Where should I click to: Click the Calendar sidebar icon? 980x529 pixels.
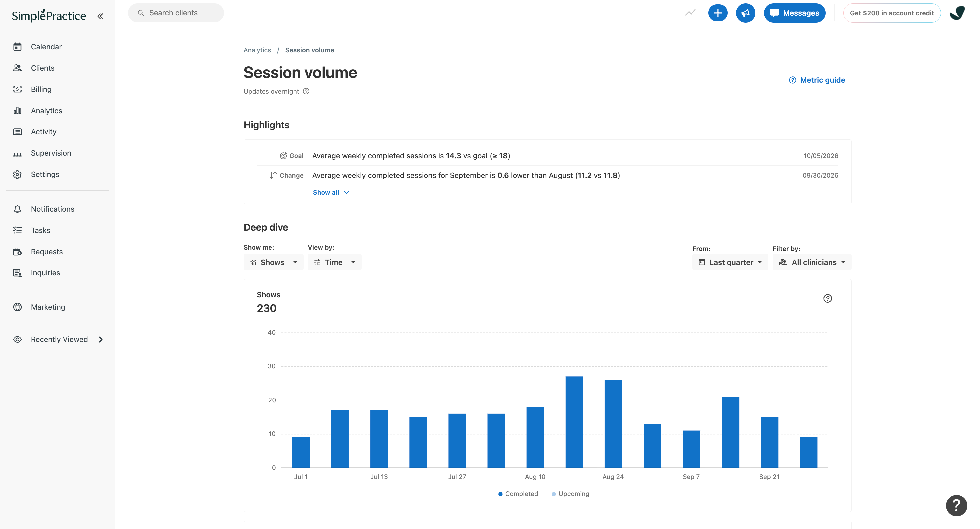17,47
